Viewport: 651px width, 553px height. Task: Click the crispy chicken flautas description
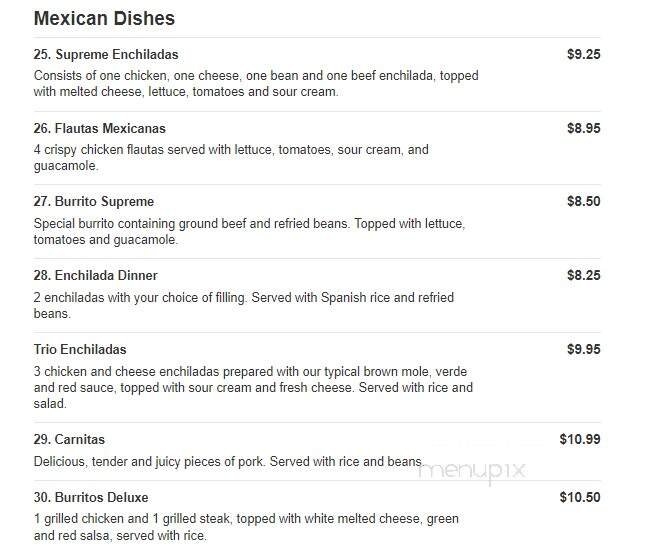[x=231, y=157]
